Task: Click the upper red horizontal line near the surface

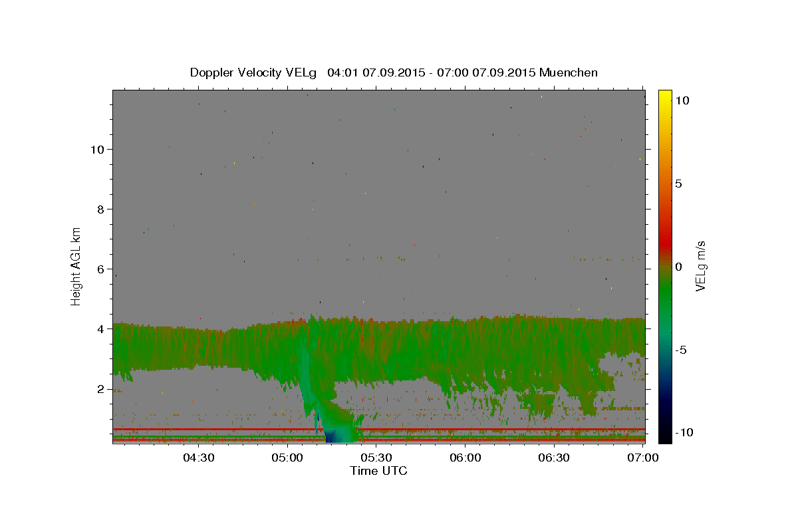Action: 379,430
